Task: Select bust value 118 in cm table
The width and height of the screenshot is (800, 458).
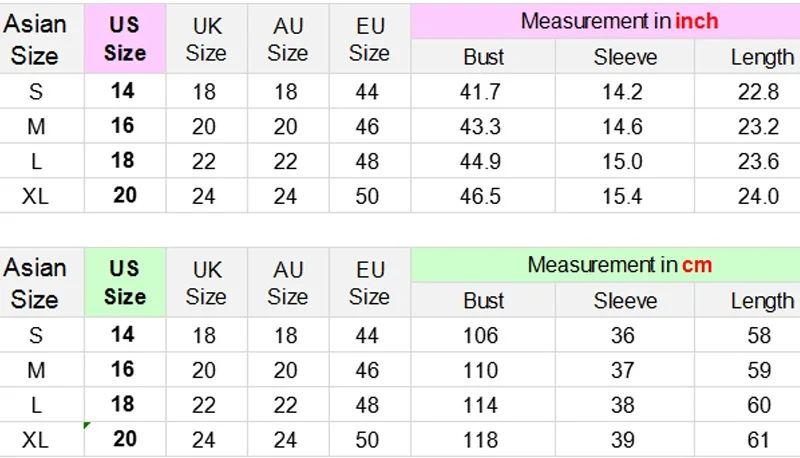Action: [480, 440]
